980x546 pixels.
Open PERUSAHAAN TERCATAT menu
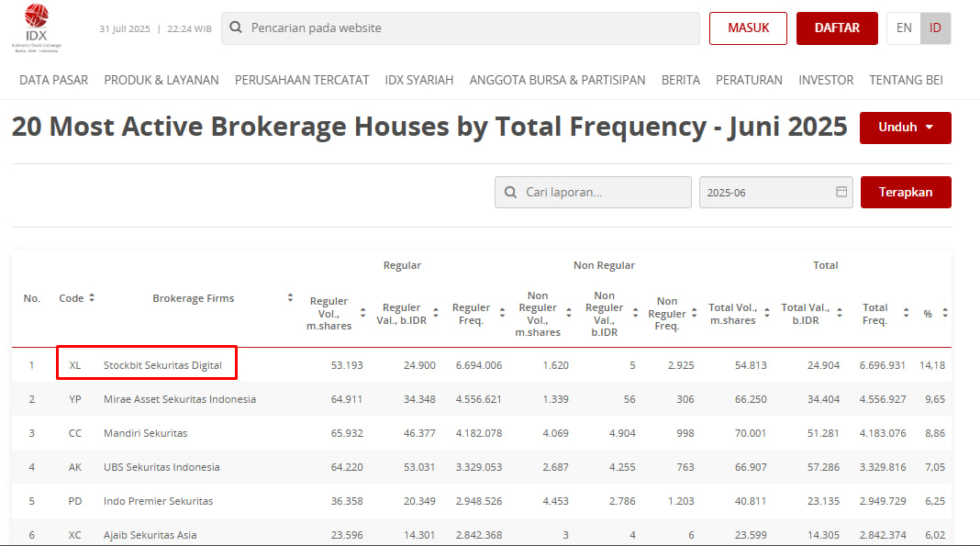click(x=302, y=80)
